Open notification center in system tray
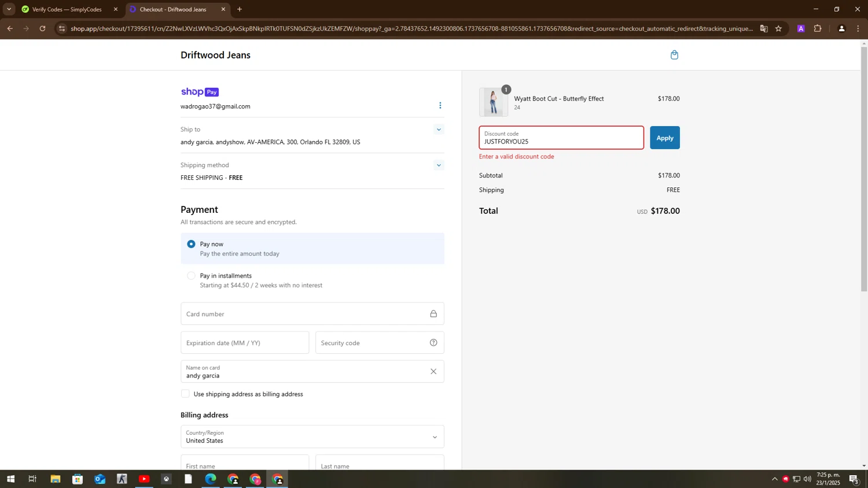 pyautogui.click(x=854, y=479)
